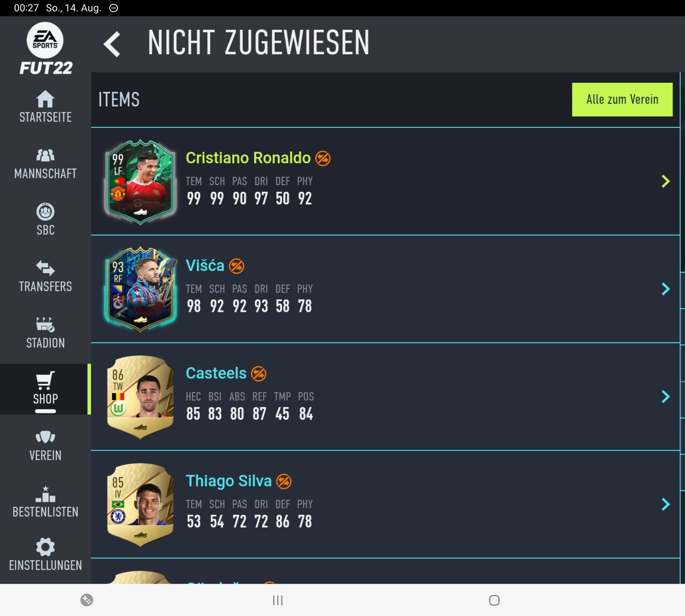Open the Verein club icon
685x616 pixels.
click(45, 437)
